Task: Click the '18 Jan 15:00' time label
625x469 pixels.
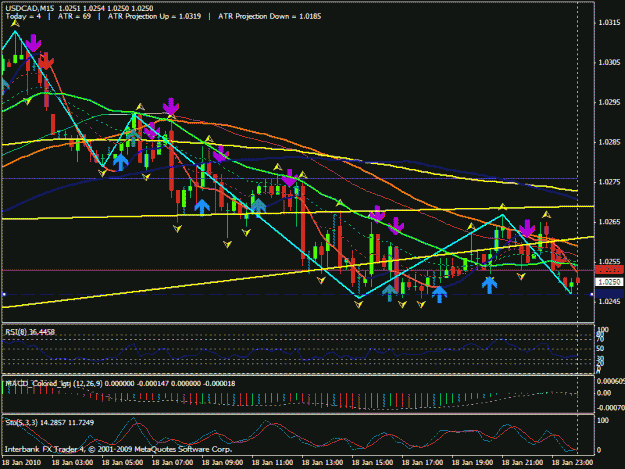Action: 372,462
